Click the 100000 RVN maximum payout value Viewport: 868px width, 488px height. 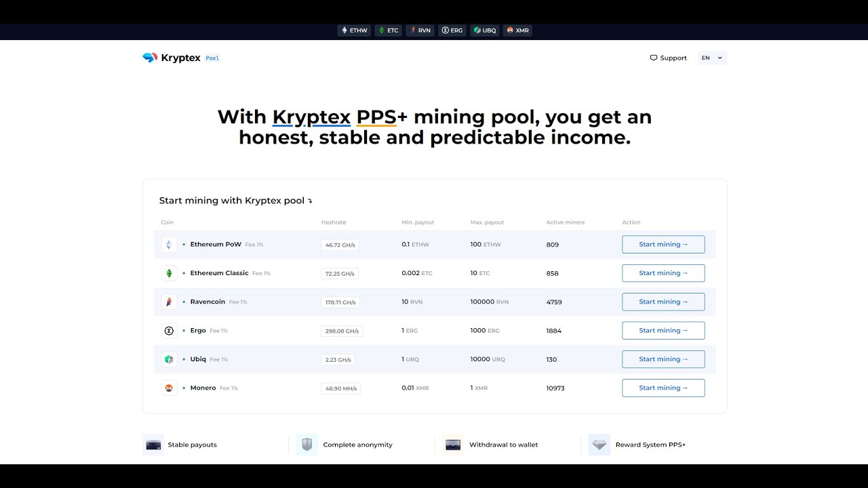pos(489,302)
